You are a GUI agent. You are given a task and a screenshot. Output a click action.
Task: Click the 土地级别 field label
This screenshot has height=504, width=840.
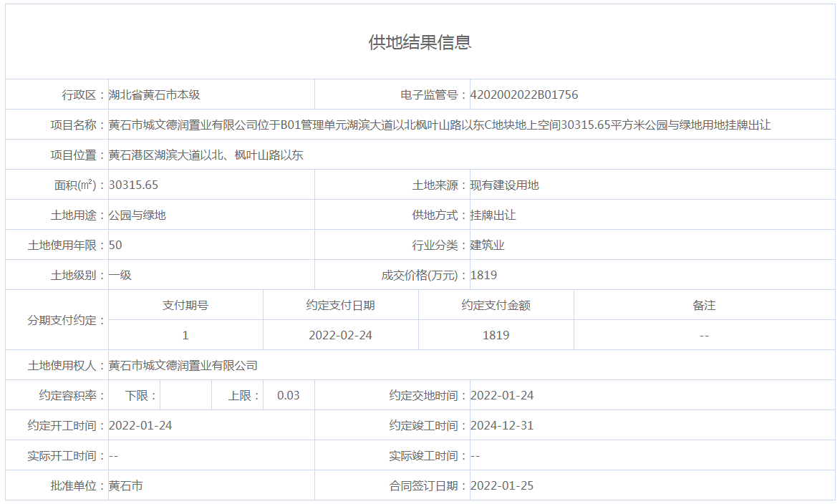click(79, 275)
